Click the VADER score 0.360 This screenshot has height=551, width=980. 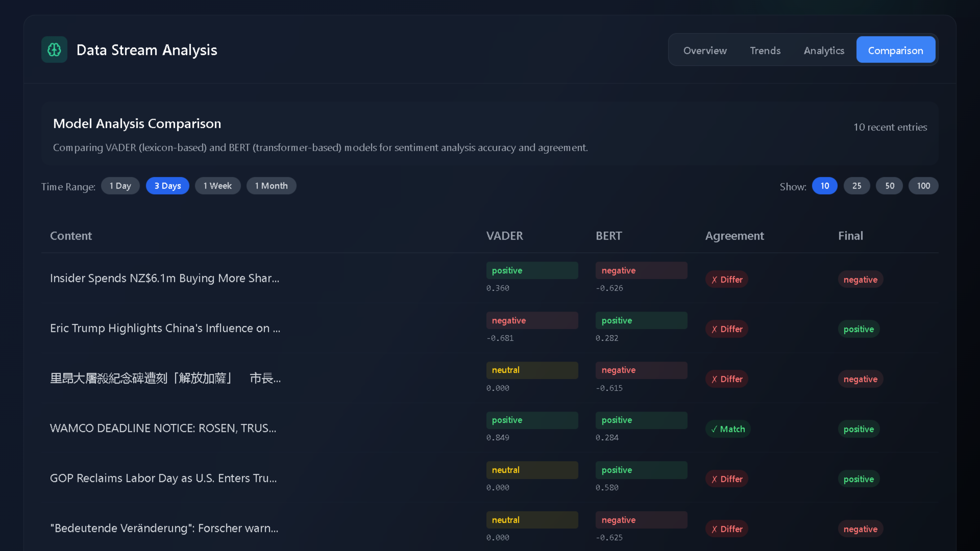point(497,288)
